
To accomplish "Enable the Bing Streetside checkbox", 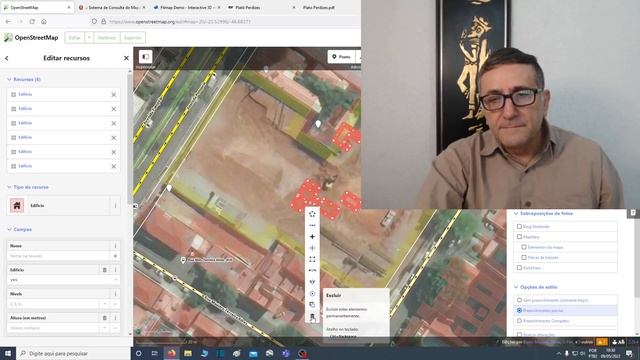I will coord(519,226).
